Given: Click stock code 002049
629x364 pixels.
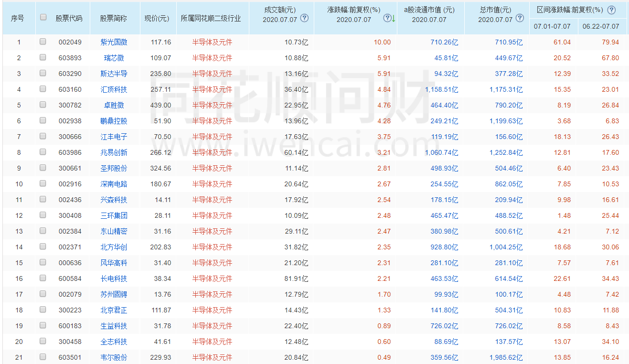Looking at the screenshot, I should (70, 42).
